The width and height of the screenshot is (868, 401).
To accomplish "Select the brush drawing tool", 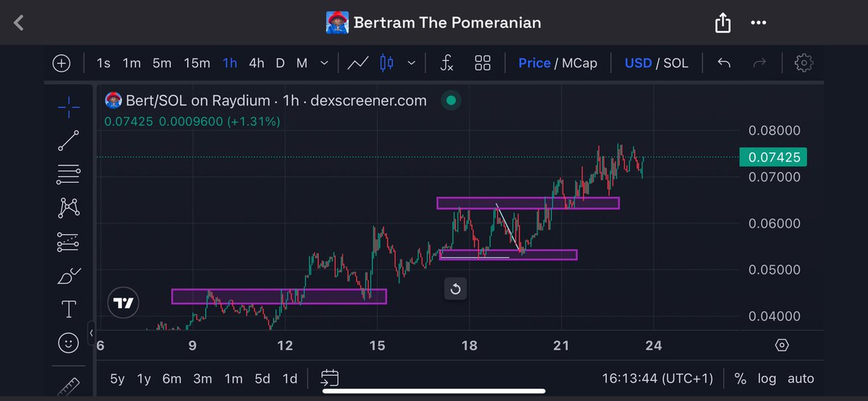I will (x=69, y=276).
